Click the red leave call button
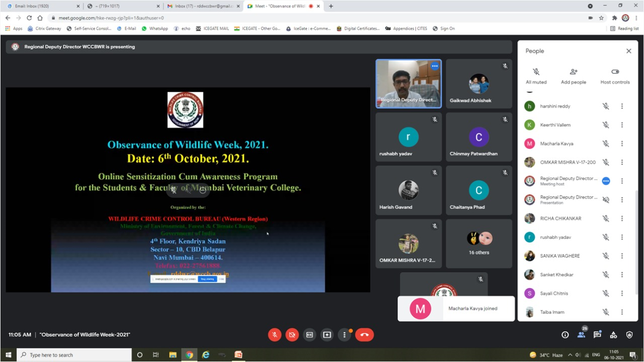The height and width of the screenshot is (362, 644). (364, 335)
